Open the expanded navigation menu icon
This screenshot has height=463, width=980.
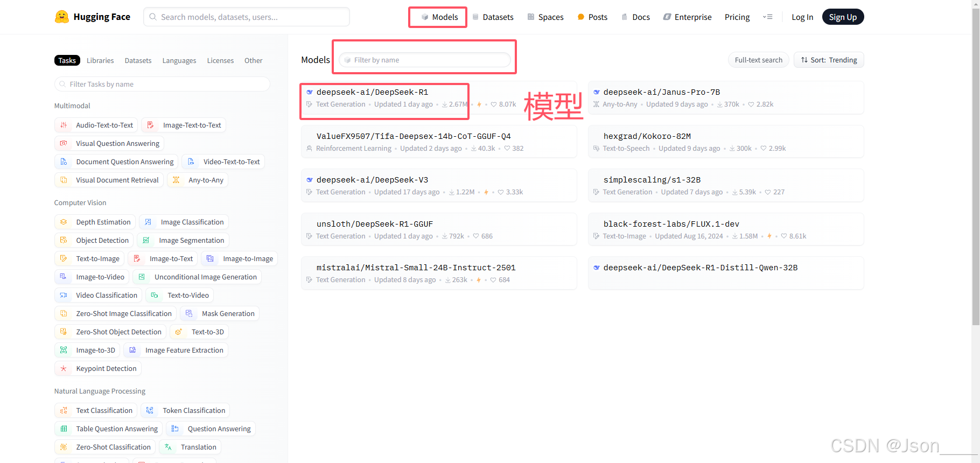(x=767, y=17)
